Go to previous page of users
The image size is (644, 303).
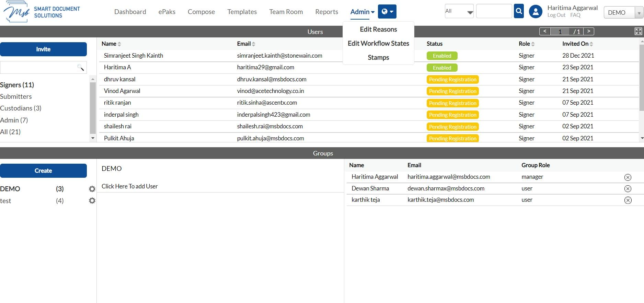pyautogui.click(x=545, y=31)
